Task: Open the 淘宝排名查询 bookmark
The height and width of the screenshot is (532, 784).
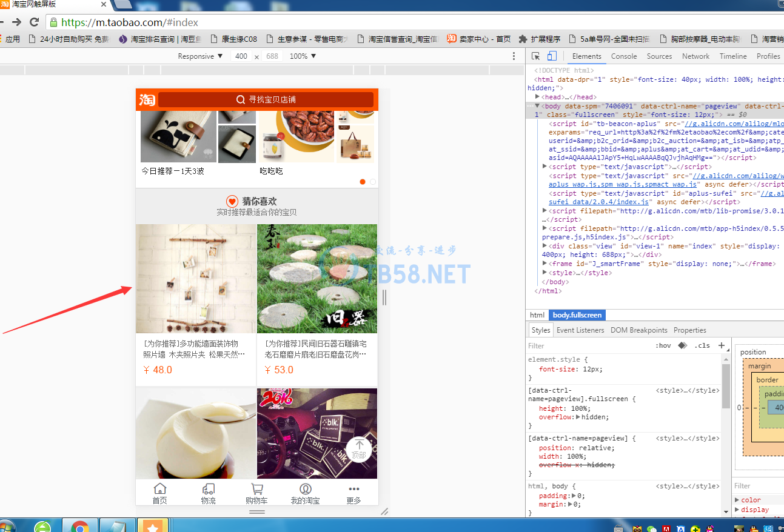Action: coord(160,39)
